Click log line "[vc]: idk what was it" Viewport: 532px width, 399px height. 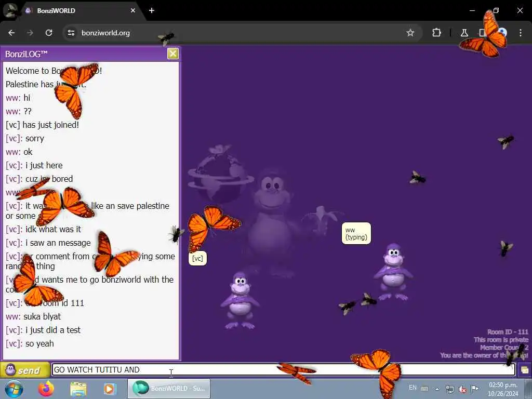pyautogui.click(x=44, y=229)
